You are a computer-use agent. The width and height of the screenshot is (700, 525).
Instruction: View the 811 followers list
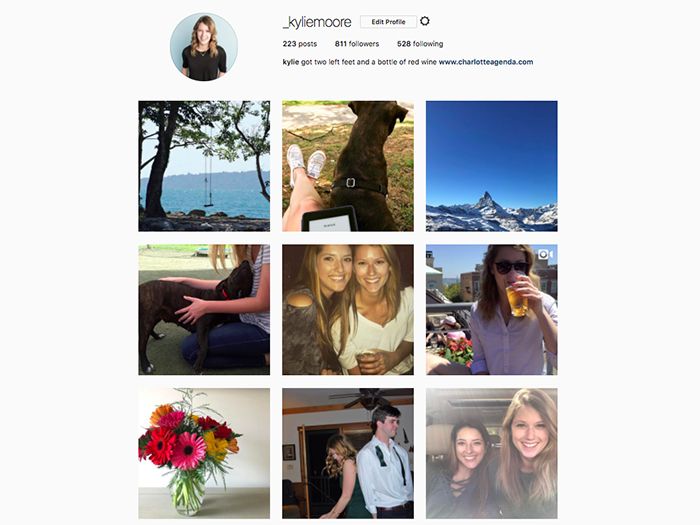(x=357, y=44)
